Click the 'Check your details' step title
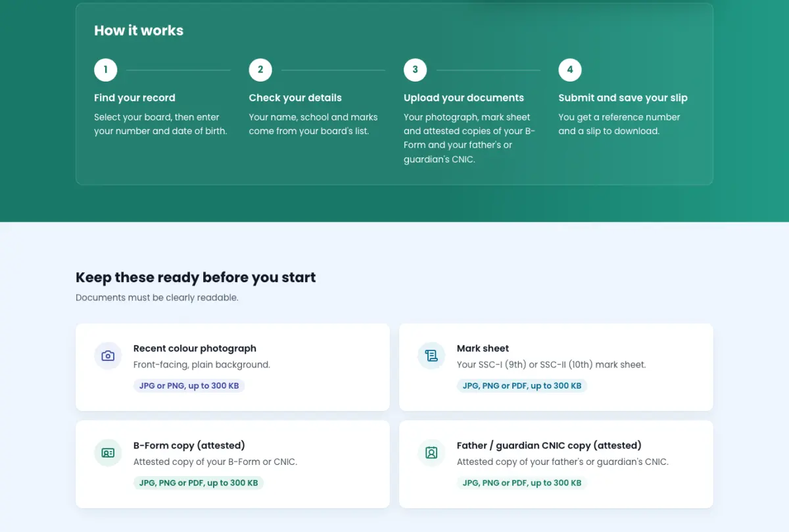 coord(295,97)
